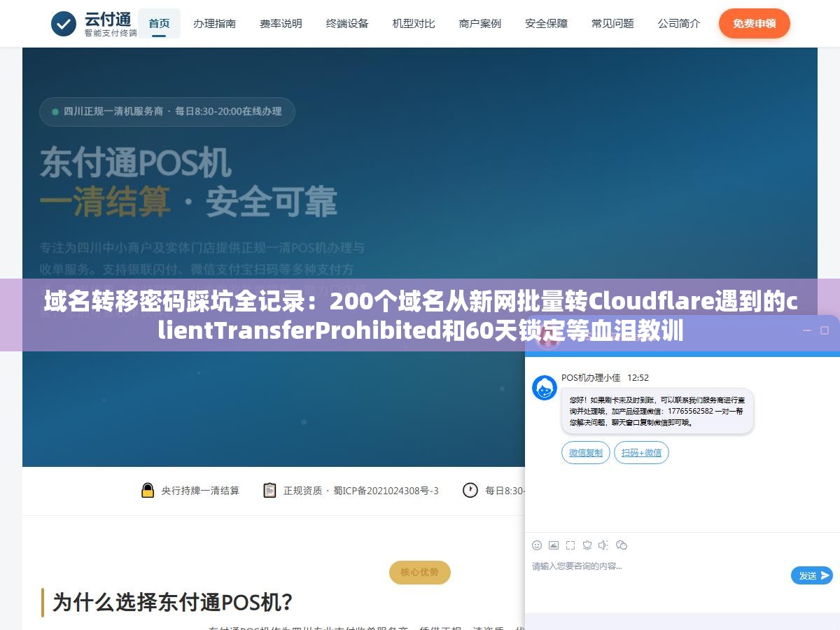Click the 四川正规一清机服务商 status pill
Screen dimensions: 840x630
167,111
